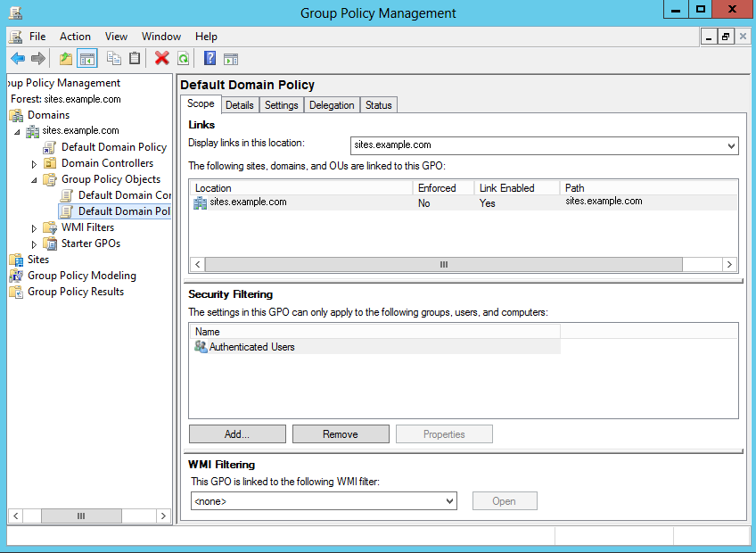756x553 pixels.
Task: Minimize the inner MDI child window
Action: click(709, 37)
